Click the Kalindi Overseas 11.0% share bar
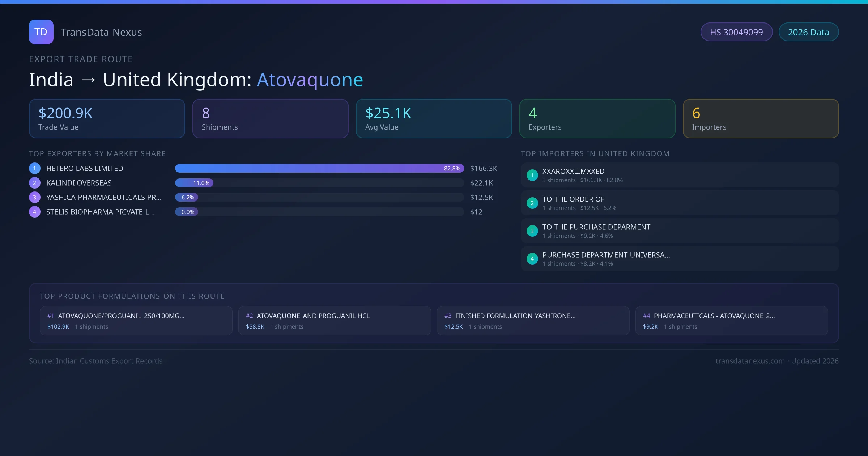The image size is (868, 456). click(x=194, y=183)
